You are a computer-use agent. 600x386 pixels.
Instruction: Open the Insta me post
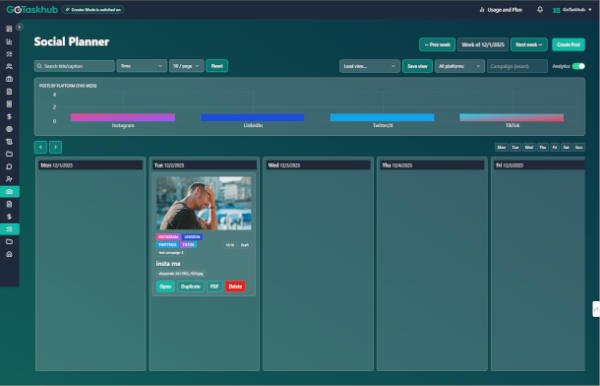tap(165, 286)
